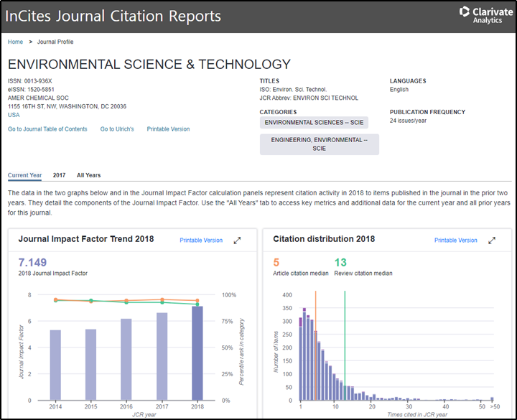Go to the Home breadcrumb link

(x=15, y=42)
